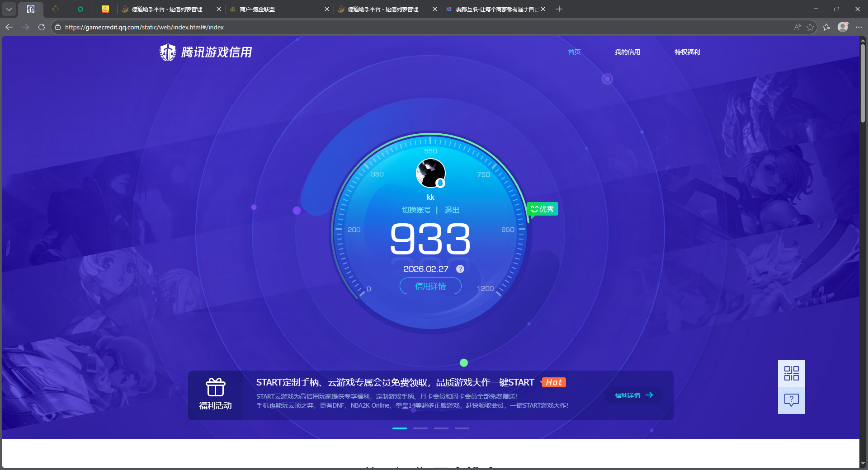Viewport: 868px width, 470px height.
Task: Select the 首页 navigation item
Action: click(x=574, y=52)
